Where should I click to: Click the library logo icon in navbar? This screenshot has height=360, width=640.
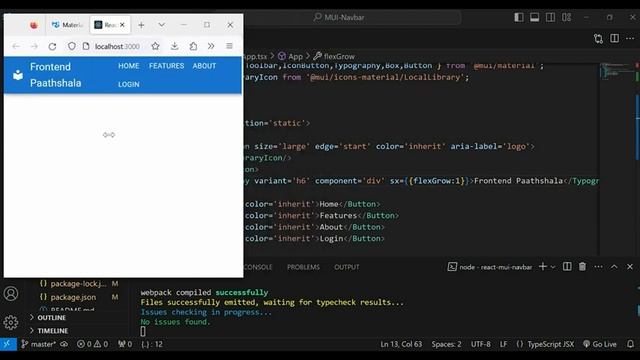click(x=18, y=75)
